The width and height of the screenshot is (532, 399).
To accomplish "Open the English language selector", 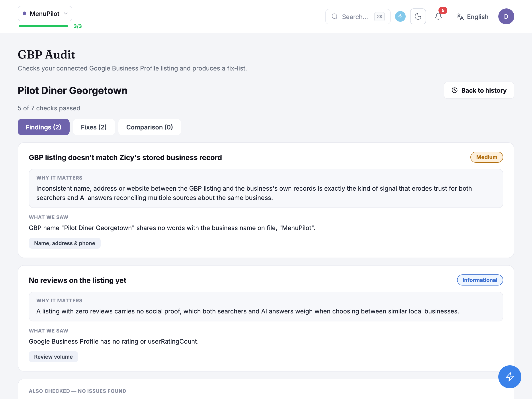I will click(x=472, y=17).
